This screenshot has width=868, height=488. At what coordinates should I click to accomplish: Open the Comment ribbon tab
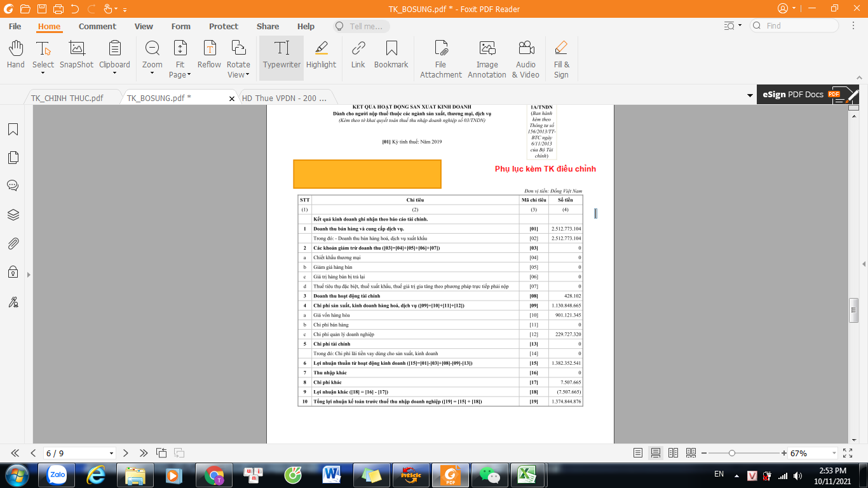pos(97,26)
